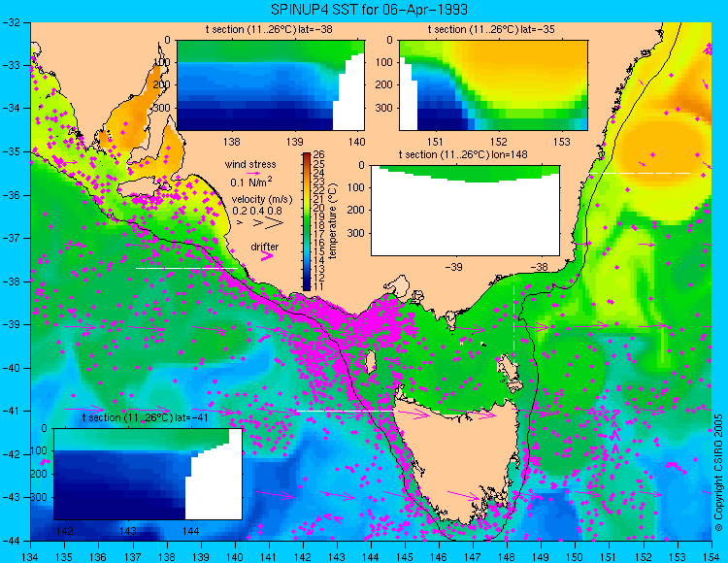Click the largest velocity arrowhead in the legend
Image resolution: width=728 pixels, height=563 pixels.
click(x=275, y=223)
